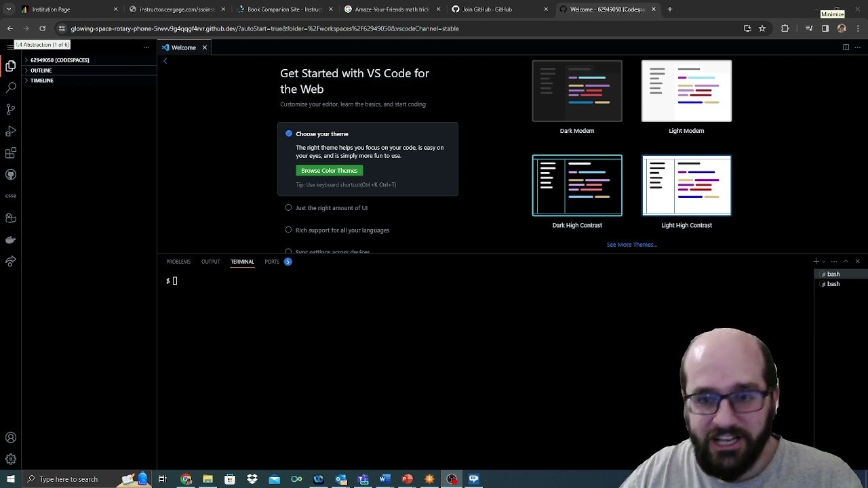Open the Extensions view
Viewport: 868px width, 488px height.
(10, 152)
